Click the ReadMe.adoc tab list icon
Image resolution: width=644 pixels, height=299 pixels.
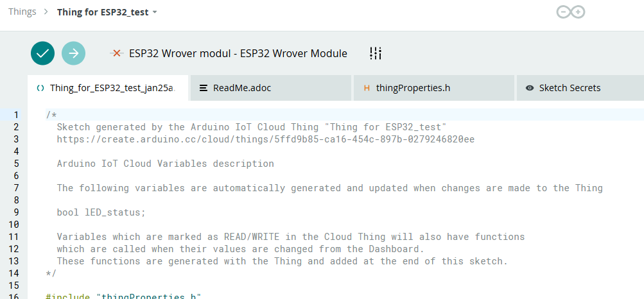tap(204, 88)
